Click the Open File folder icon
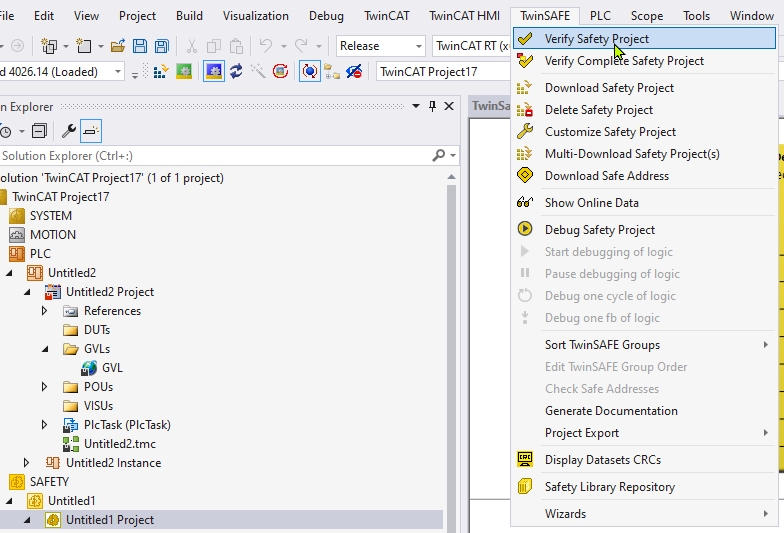 tap(118, 46)
